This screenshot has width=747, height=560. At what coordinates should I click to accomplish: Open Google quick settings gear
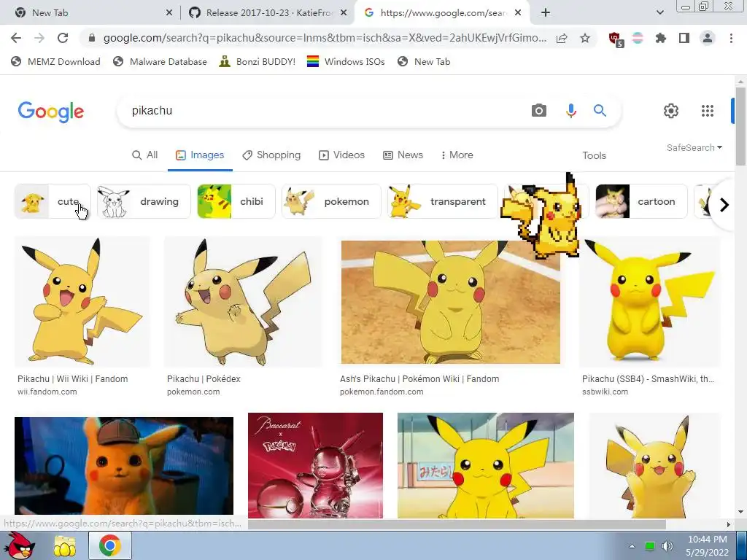coord(671,111)
